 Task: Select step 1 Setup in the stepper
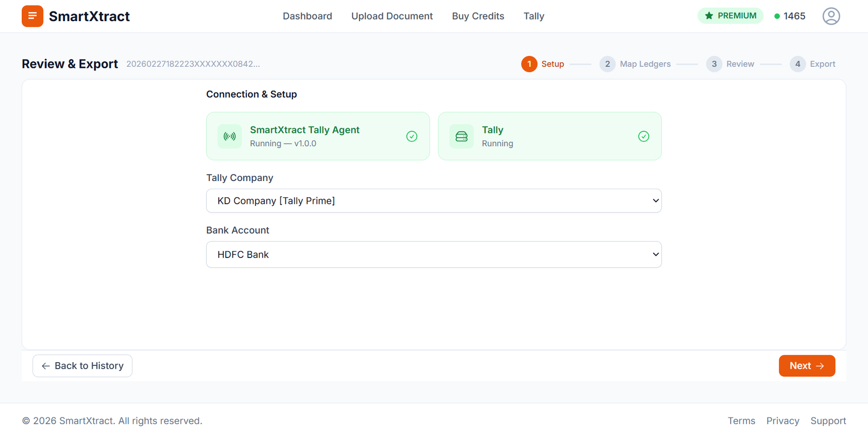pyautogui.click(x=542, y=64)
